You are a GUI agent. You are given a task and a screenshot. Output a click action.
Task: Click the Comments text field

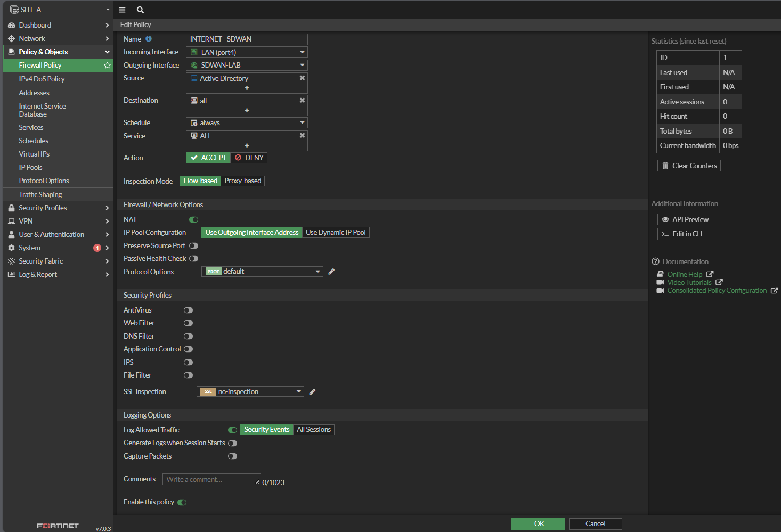pyautogui.click(x=211, y=479)
